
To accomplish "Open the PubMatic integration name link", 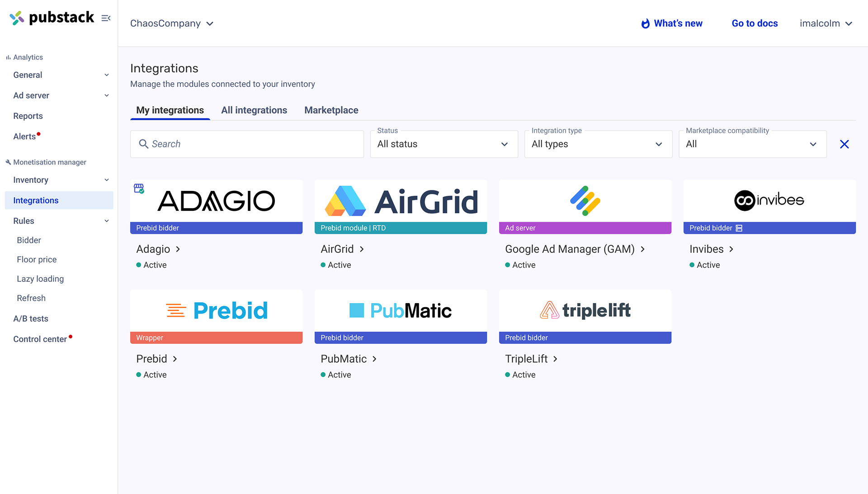I will point(344,359).
